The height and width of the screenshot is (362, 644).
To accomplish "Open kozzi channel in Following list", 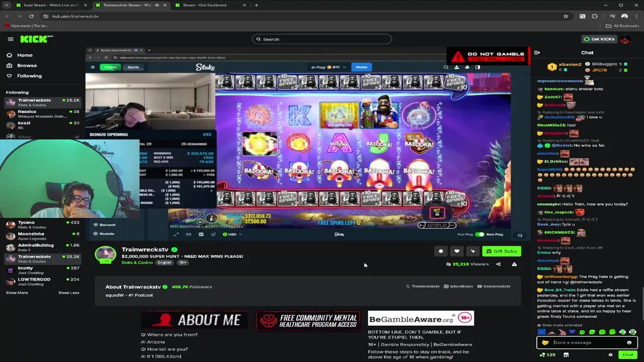I will coord(42,125).
